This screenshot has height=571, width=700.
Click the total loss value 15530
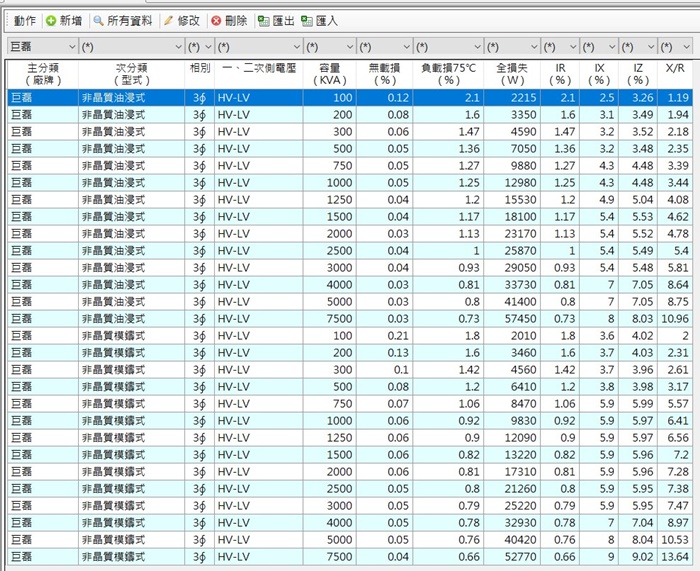[520, 200]
